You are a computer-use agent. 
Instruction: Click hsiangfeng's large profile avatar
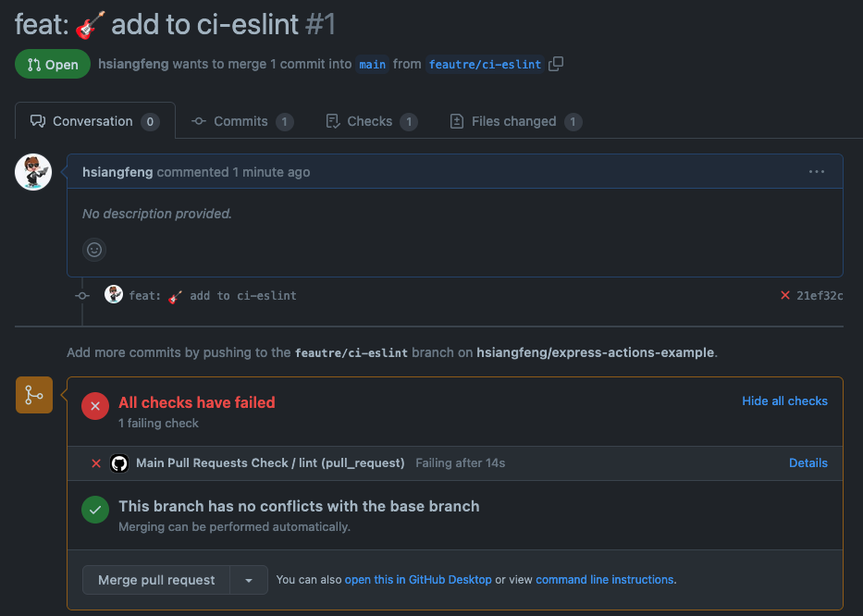pyautogui.click(x=33, y=172)
